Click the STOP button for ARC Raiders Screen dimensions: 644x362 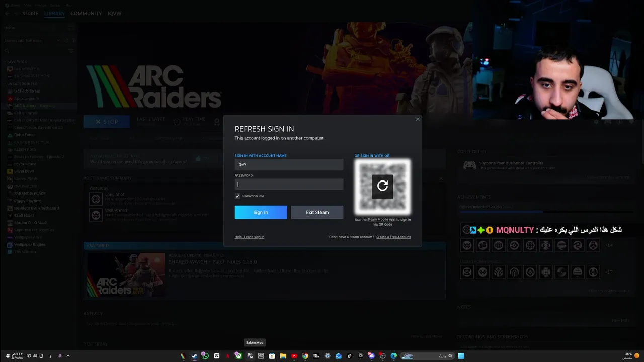click(x=107, y=122)
